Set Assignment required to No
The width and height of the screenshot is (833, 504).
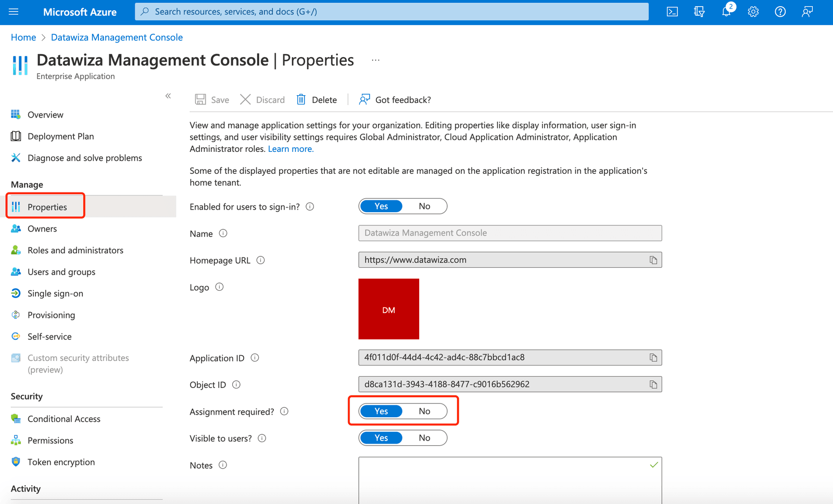point(424,411)
